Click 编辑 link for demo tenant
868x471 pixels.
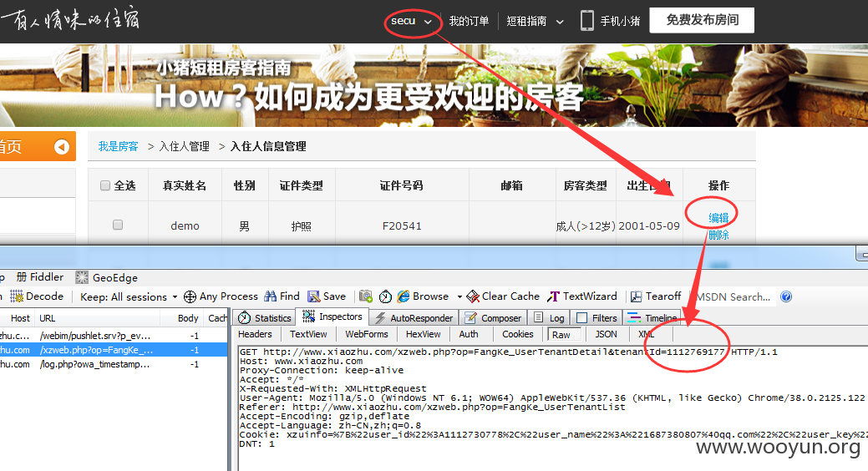718,218
